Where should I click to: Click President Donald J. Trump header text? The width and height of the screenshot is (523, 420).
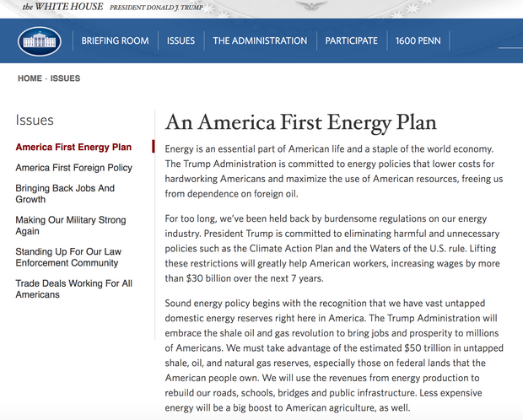(x=156, y=8)
